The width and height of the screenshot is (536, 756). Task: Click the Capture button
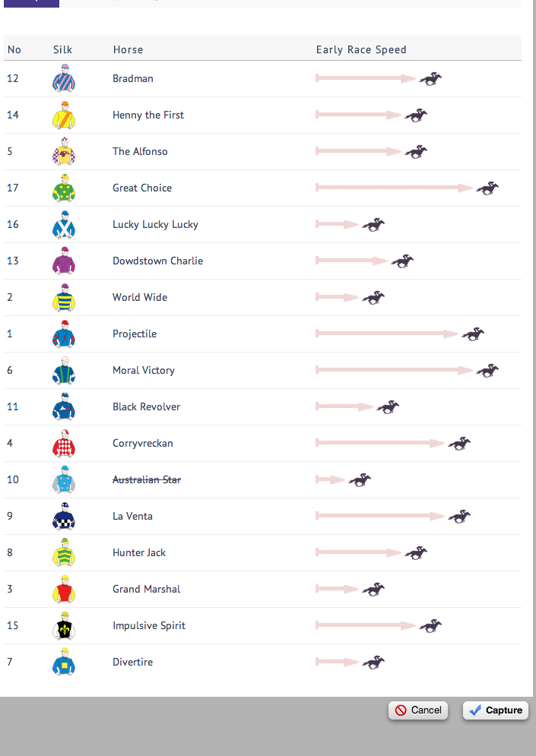point(496,710)
